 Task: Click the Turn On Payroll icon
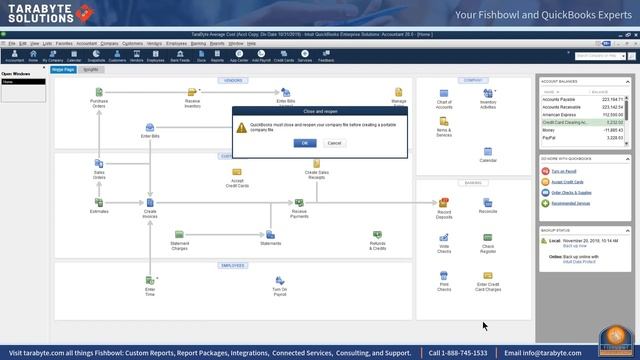coord(280,286)
